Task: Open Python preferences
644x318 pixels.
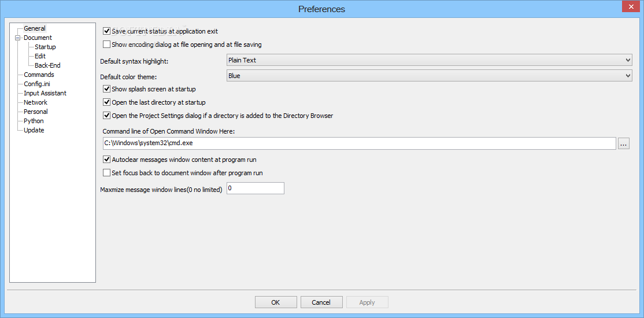Action: tap(34, 121)
